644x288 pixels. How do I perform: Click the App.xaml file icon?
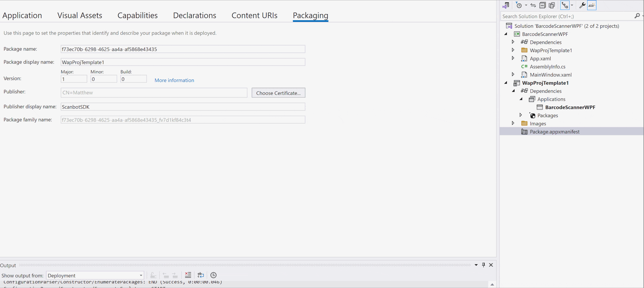(524, 58)
